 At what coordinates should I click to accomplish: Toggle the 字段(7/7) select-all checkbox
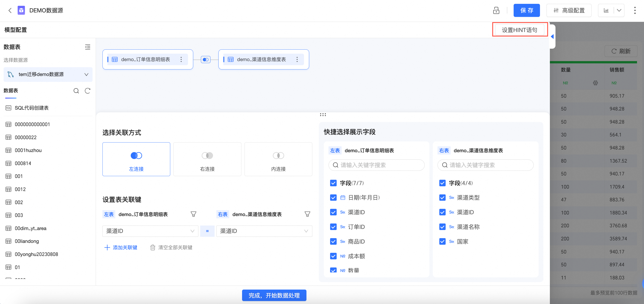coord(333,183)
